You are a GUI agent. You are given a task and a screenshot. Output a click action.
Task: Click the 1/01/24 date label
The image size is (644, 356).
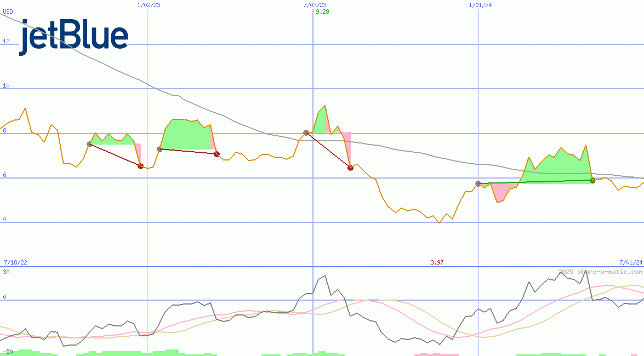pyautogui.click(x=480, y=5)
